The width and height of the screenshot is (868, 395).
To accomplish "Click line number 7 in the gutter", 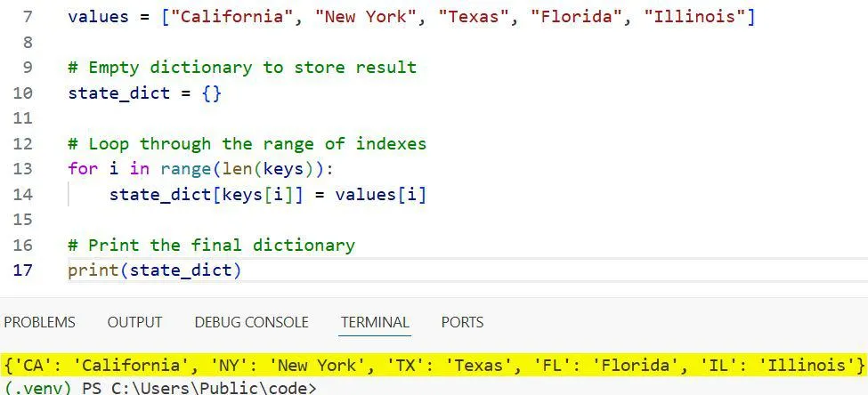I will (26, 16).
